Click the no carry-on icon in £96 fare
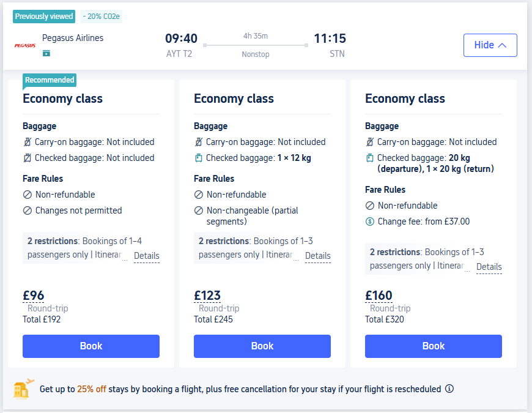The image size is (532, 413). (27, 142)
